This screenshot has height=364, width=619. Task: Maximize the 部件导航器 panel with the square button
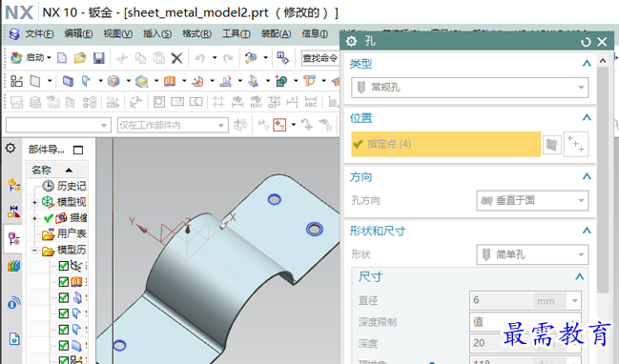pyautogui.click(x=78, y=150)
